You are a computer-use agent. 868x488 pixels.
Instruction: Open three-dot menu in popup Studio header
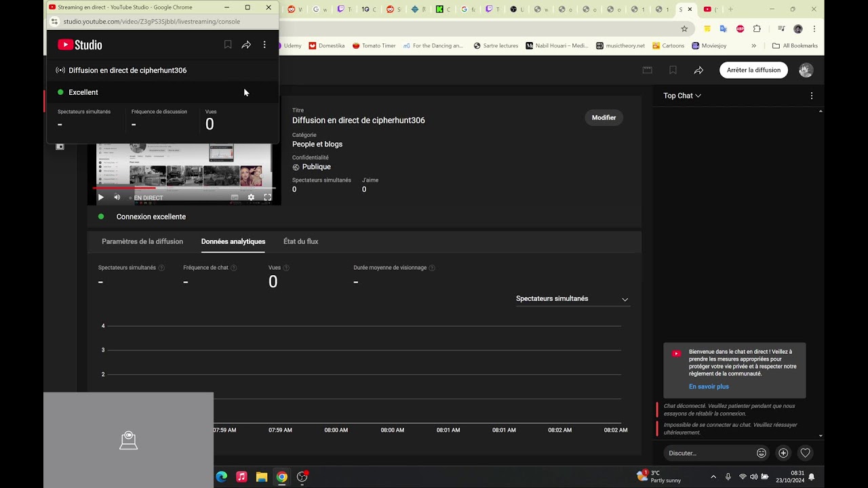click(x=264, y=45)
